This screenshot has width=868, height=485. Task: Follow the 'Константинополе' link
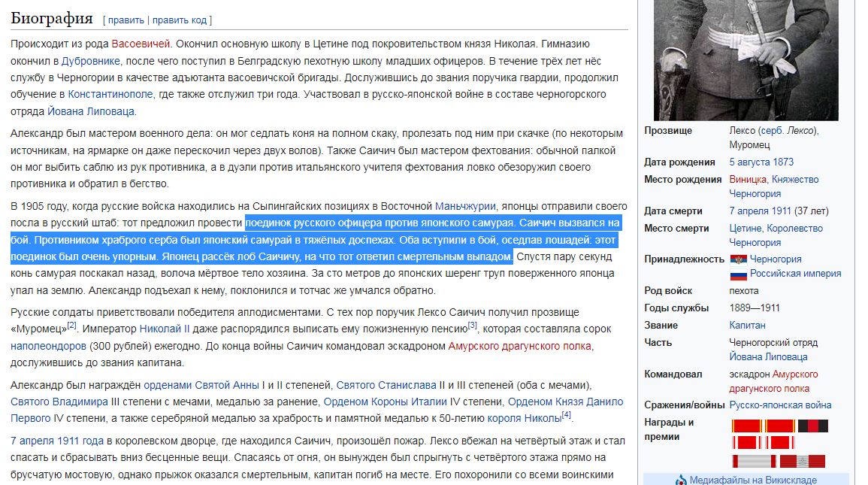click(x=110, y=94)
